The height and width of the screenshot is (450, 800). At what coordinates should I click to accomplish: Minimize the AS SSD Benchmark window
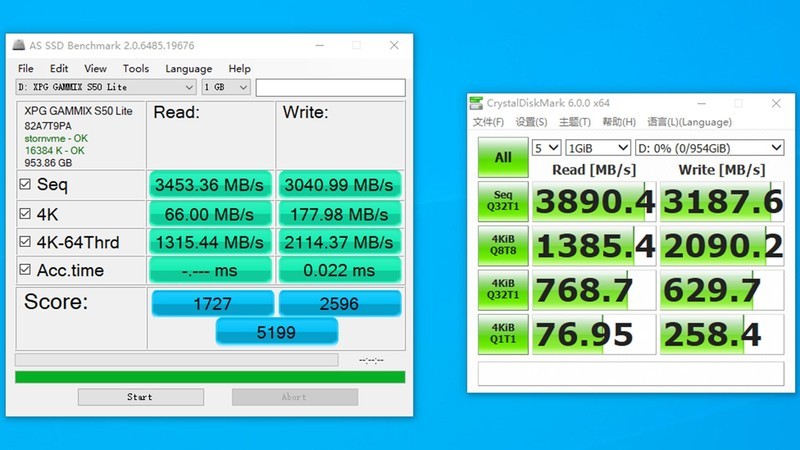coord(320,45)
